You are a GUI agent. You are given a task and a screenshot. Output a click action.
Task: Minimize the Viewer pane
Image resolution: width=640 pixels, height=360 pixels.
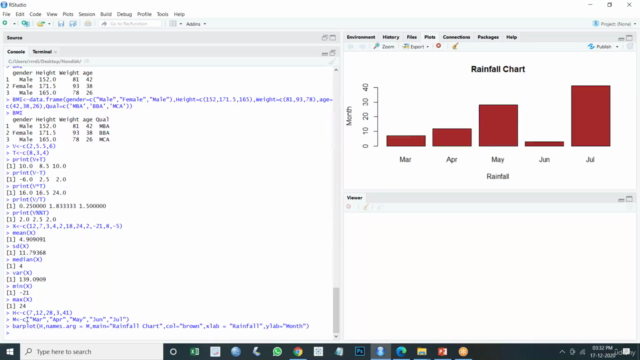point(621,199)
